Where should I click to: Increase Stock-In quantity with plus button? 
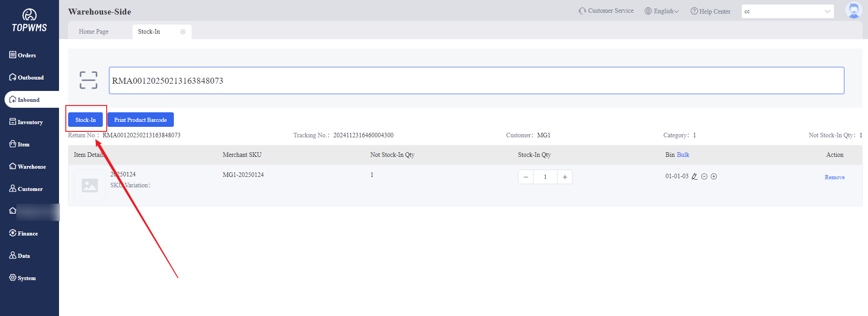565,177
